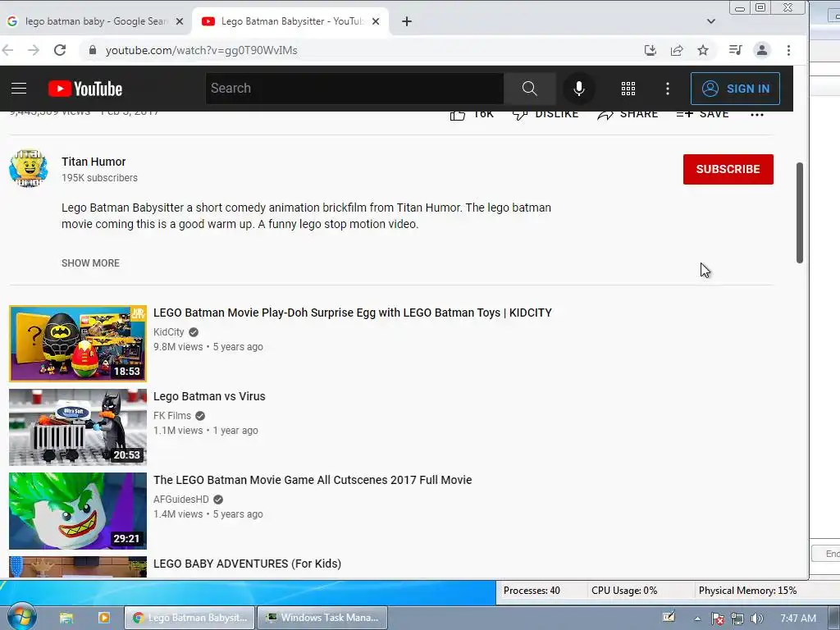Select Chrome Lego Batman taskbar button
The image size is (840, 630).
190,618
